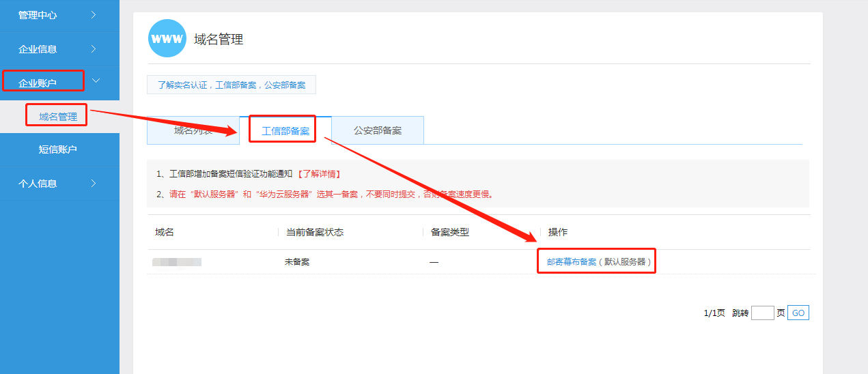Focus the page-jump number input field
The image size is (868, 374).
(x=762, y=313)
